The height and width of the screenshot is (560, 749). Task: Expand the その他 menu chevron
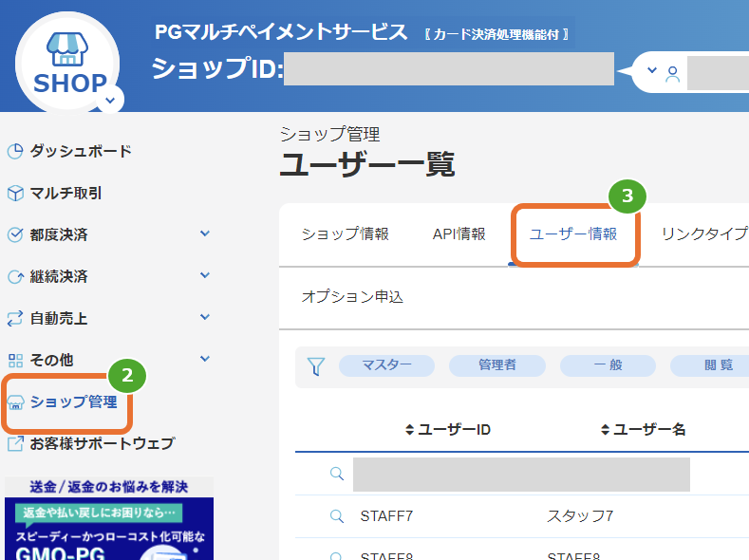pos(205,359)
